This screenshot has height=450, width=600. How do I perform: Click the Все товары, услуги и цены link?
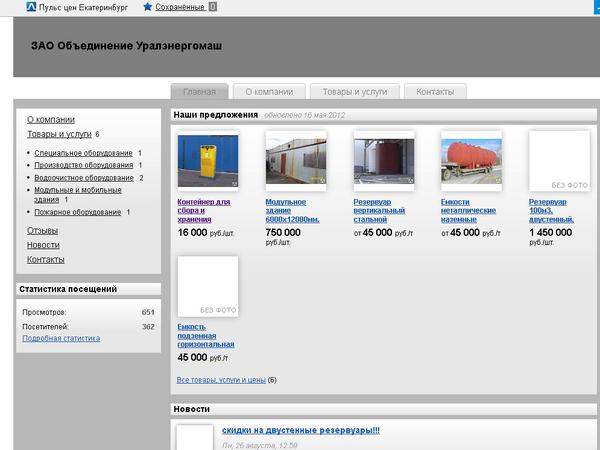(x=221, y=380)
